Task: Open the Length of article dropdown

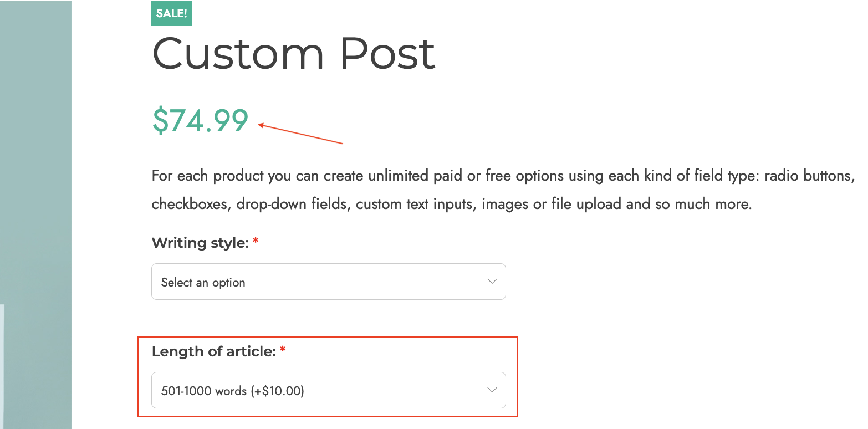Action: coord(329,390)
